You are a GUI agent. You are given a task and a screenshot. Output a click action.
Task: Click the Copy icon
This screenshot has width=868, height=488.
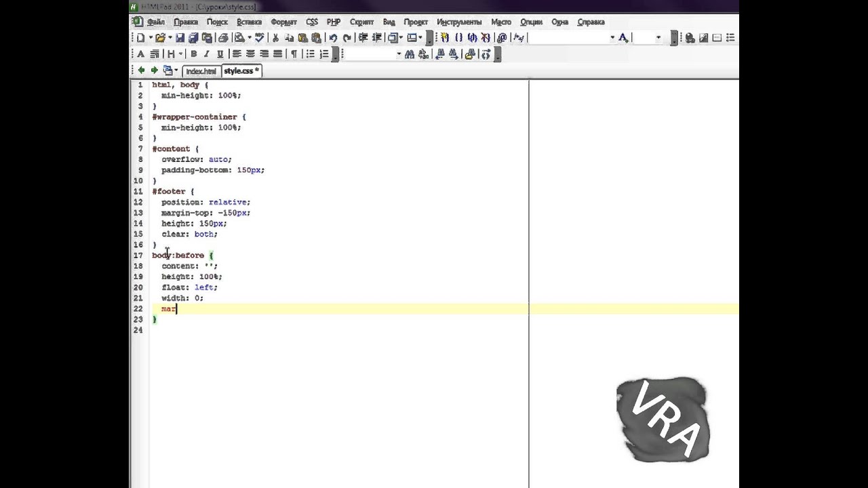click(290, 38)
